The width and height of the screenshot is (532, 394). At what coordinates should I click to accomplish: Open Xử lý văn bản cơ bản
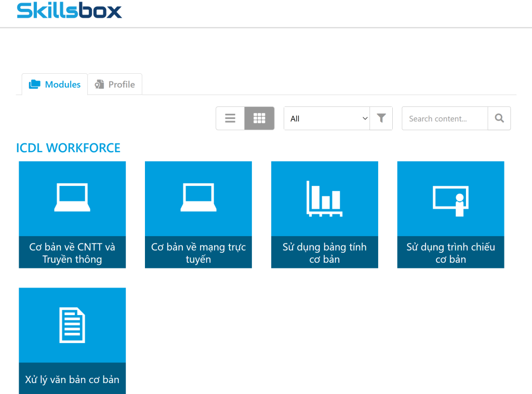pyautogui.click(x=72, y=379)
